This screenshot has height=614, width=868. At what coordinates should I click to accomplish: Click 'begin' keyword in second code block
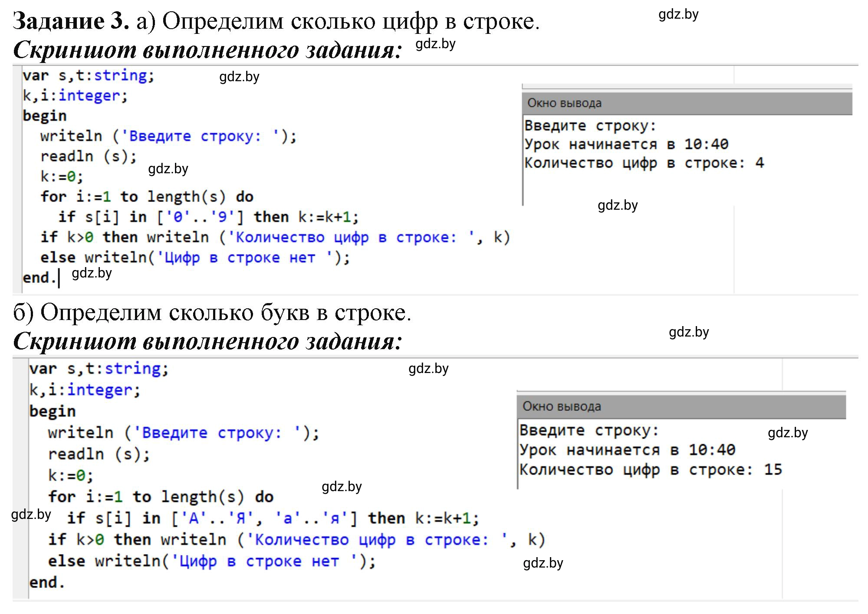coord(53,411)
